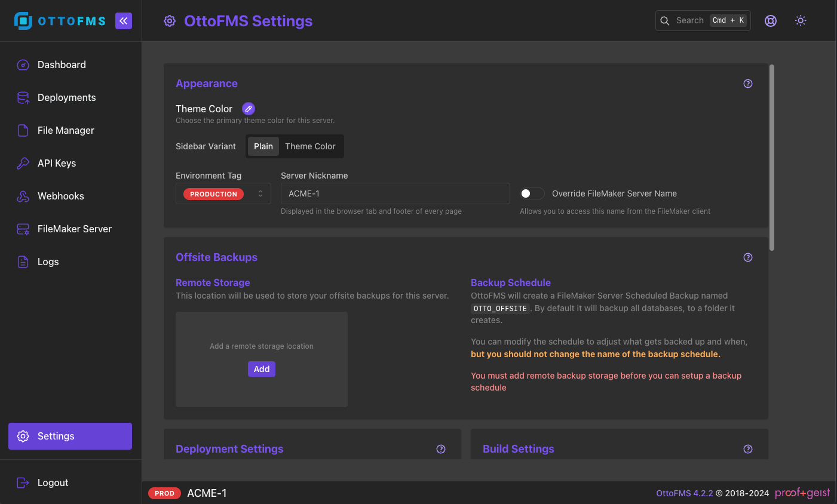837x504 pixels.
Task: Click the Webhooks icon in sidebar
Action: [x=23, y=196]
